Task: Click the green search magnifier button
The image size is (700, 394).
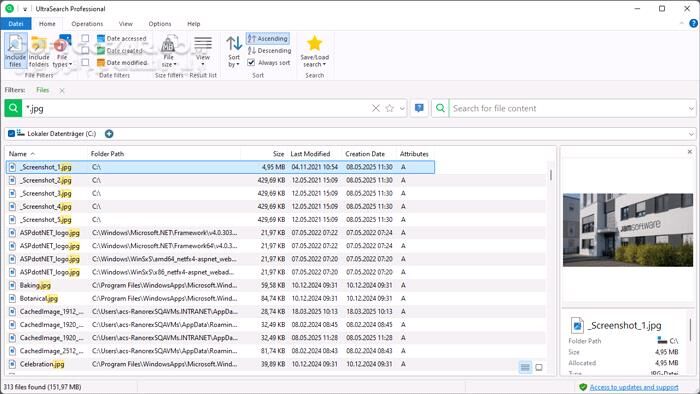Action: pyautogui.click(x=13, y=108)
